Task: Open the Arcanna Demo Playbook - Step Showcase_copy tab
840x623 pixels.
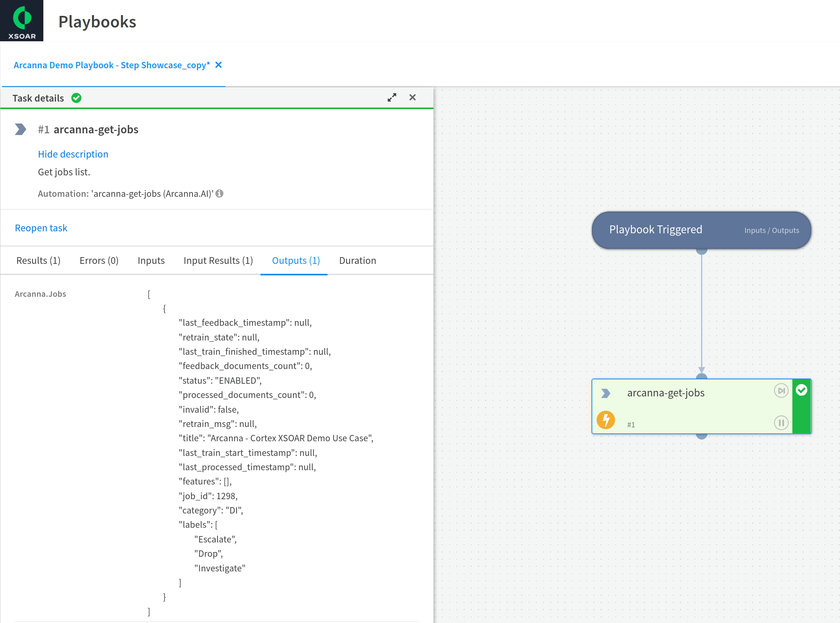Action: (112, 65)
